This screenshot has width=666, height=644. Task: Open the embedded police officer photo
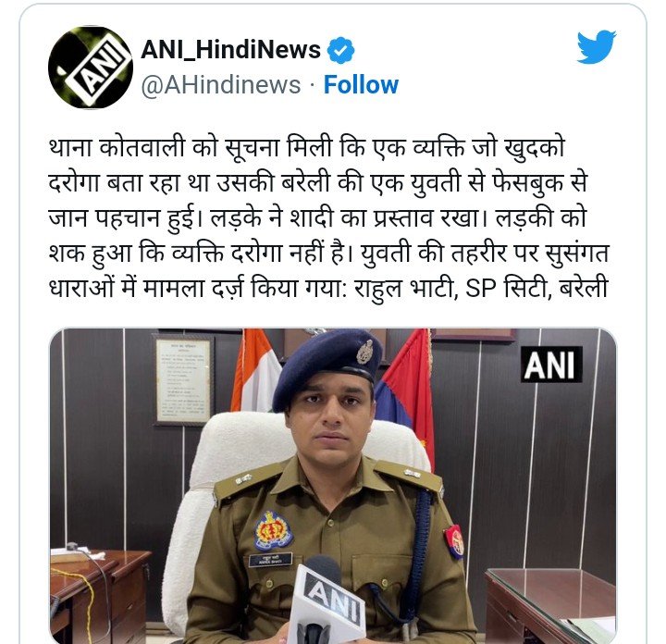(x=333, y=486)
